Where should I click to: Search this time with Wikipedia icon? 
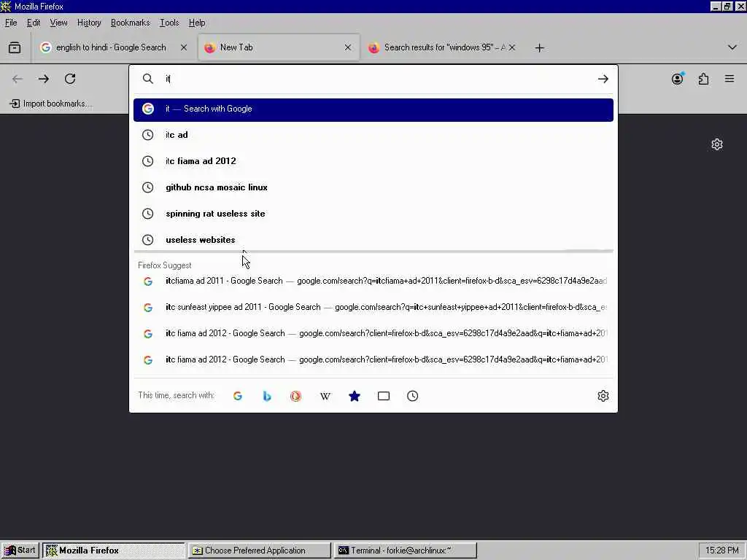pyautogui.click(x=325, y=396)
